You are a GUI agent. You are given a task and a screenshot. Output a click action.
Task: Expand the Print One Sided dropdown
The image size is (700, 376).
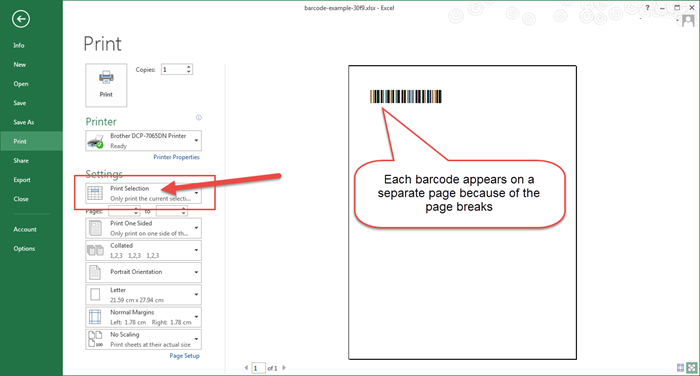(196, 228)
